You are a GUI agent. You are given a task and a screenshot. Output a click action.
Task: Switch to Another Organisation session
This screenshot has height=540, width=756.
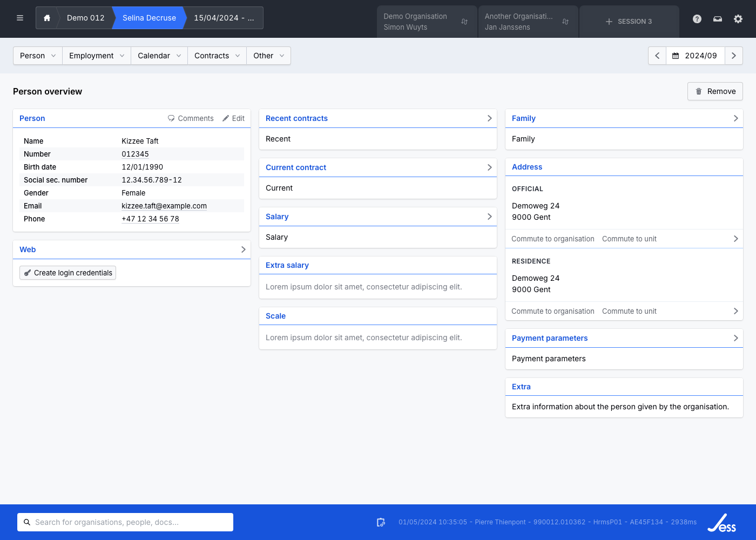pos(527,22)
